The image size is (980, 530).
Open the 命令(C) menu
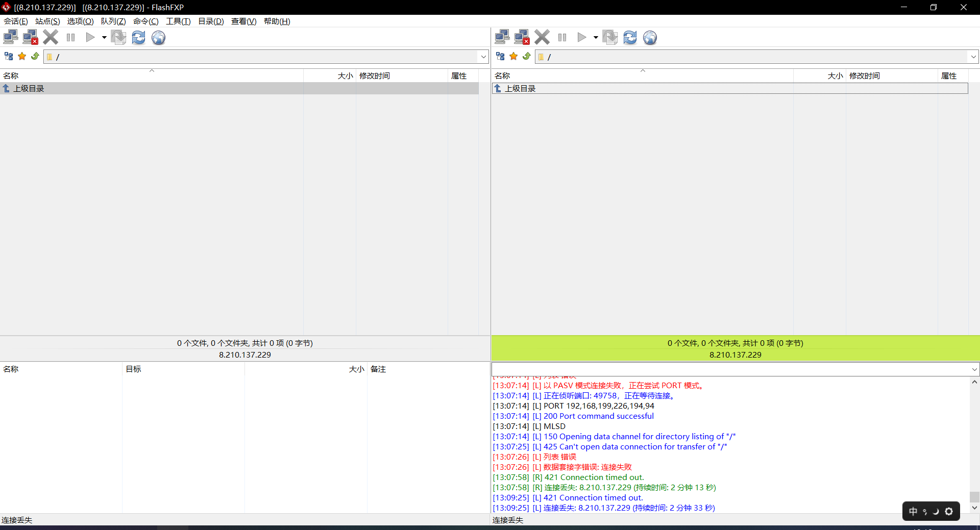pos(146,21)
